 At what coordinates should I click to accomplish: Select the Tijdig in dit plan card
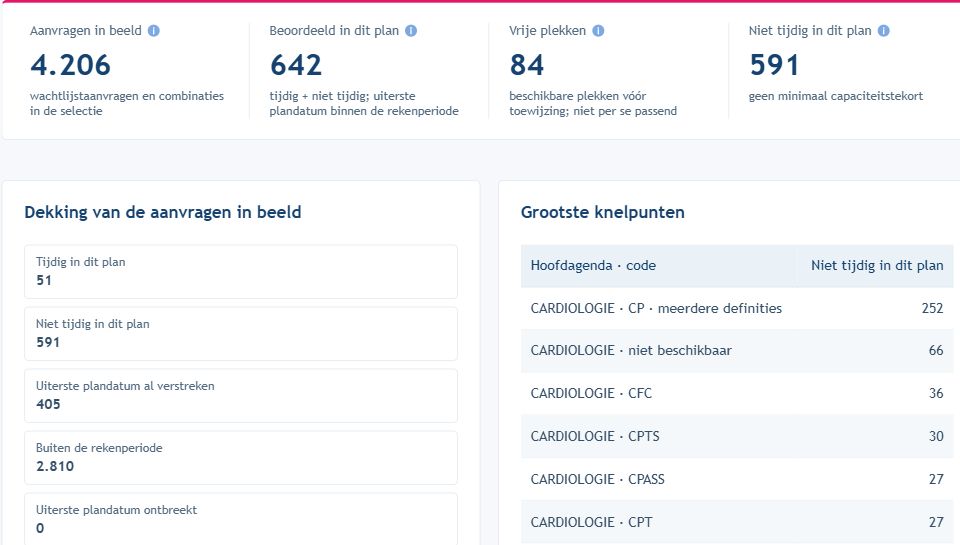click(x=241, y=272)
